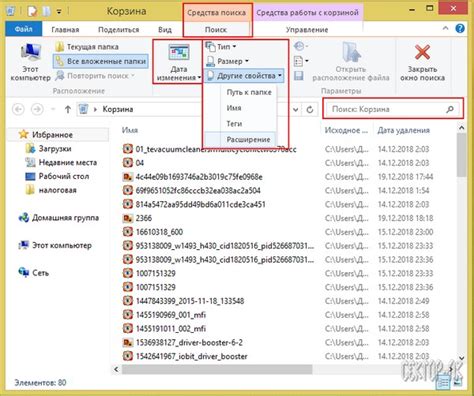This screenshot has width=474, height=396.
Task: Open the 'Размер' filter dropdown
Action: click(x=228, y=61)
